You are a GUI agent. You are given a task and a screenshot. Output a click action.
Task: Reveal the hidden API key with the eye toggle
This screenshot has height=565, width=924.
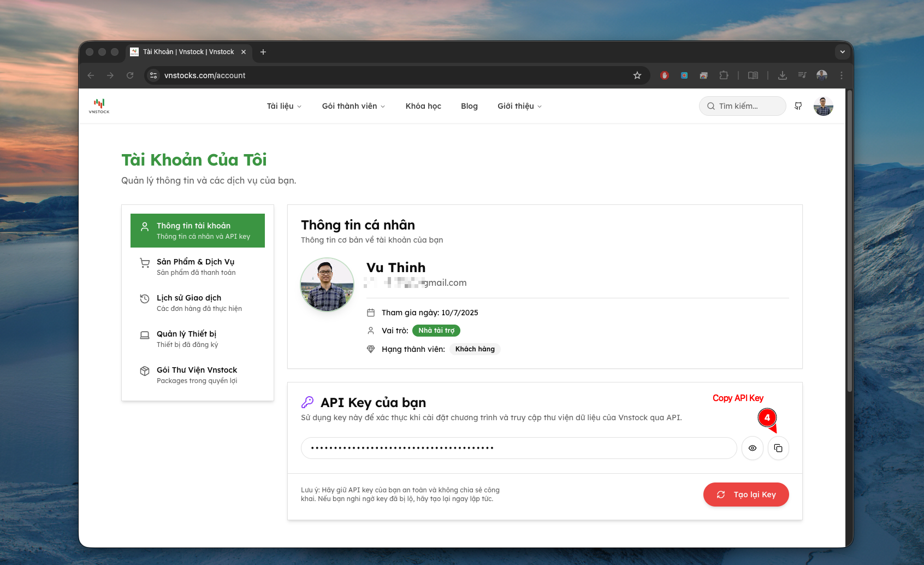click(752, 448)
